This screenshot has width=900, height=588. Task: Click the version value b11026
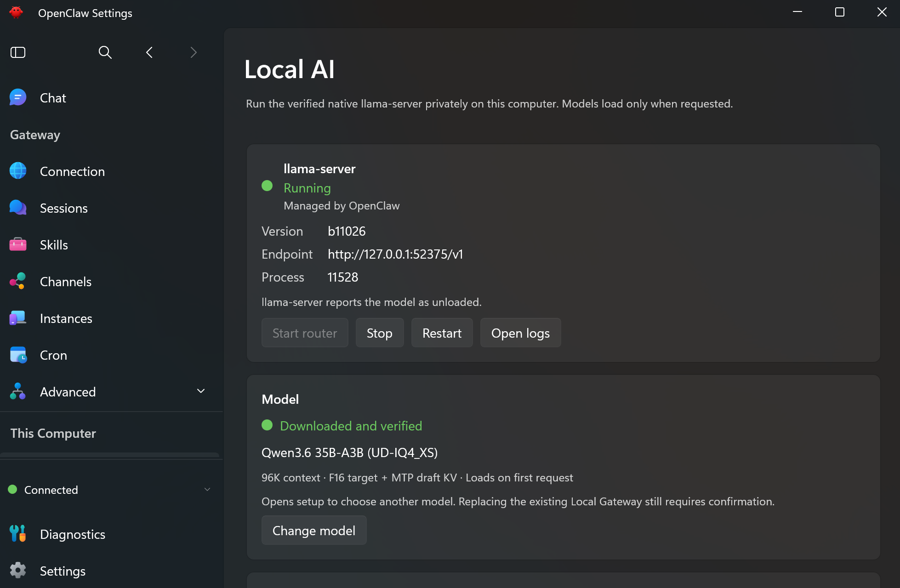347,231
